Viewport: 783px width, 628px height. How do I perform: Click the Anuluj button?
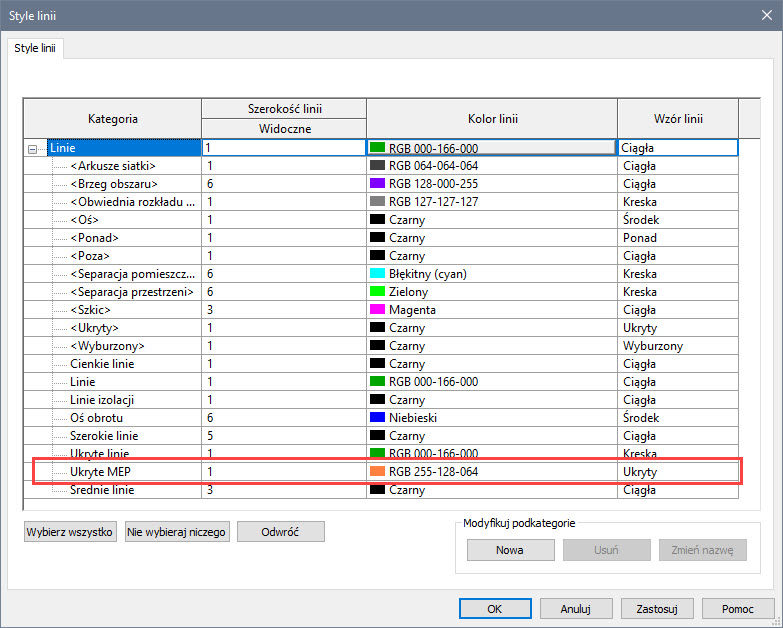(x=576, y=608)
